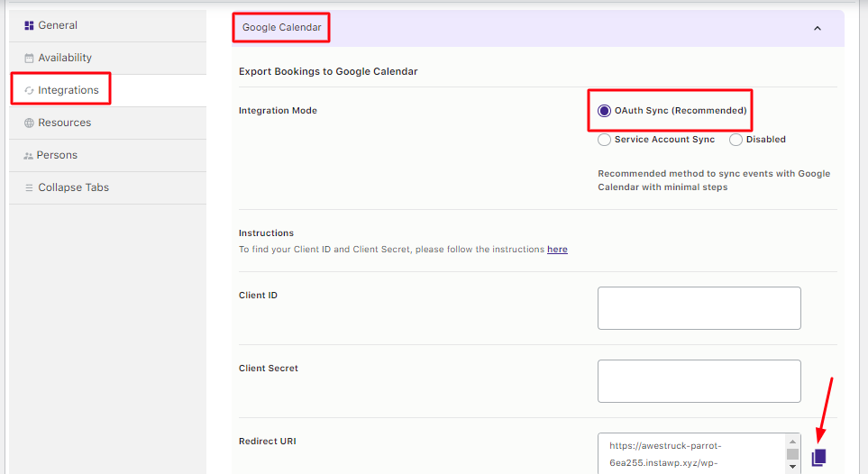Image resolution: width=868 pixels, height=474 pixels.
Task: Click the Availability calendar icon
Action: click(30, 59)
